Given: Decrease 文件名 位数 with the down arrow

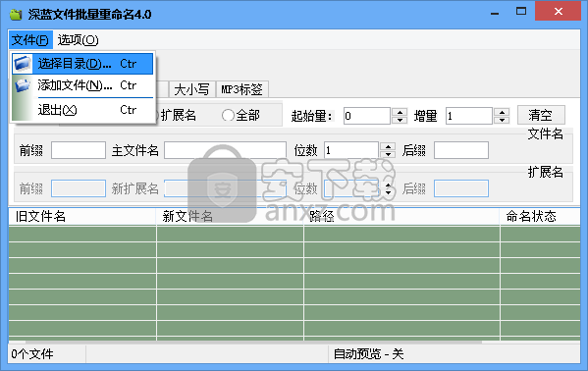Looking at the screenshot, I should [388, 154].
